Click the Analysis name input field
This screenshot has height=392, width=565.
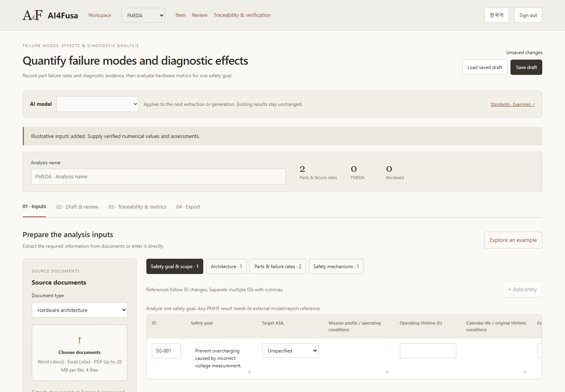159,177
